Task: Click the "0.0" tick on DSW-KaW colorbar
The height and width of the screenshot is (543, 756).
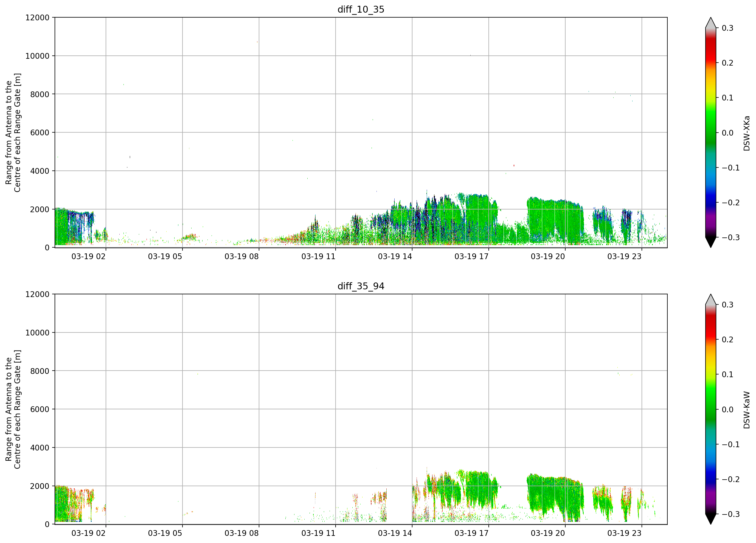Action: 728,410
